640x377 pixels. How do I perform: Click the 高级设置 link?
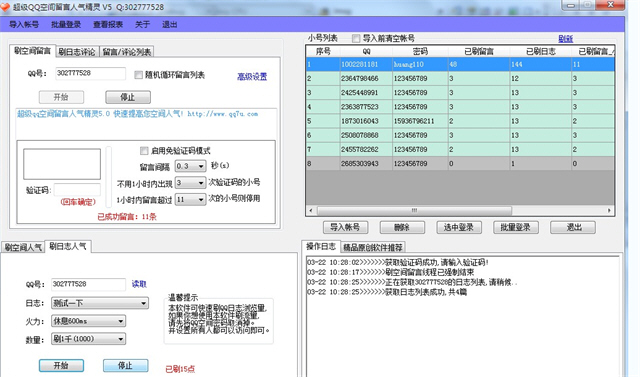tap(252, 77)
